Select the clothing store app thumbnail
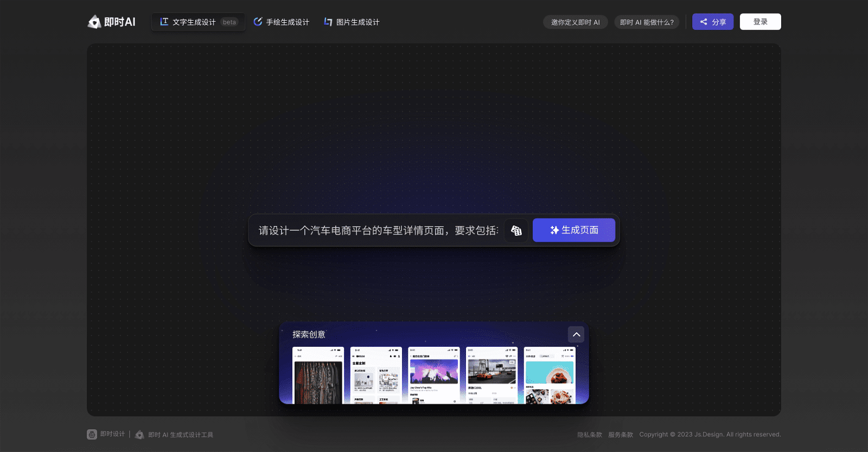The height and width of the screenshot is (452, 868). pyautogui.click(x=318, y=375)
